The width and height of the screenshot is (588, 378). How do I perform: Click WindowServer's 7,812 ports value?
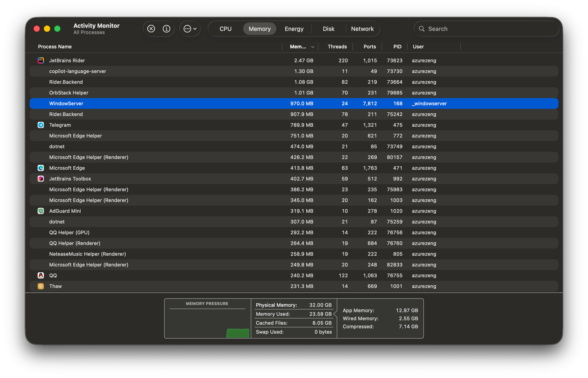click(x=370, y=104)
